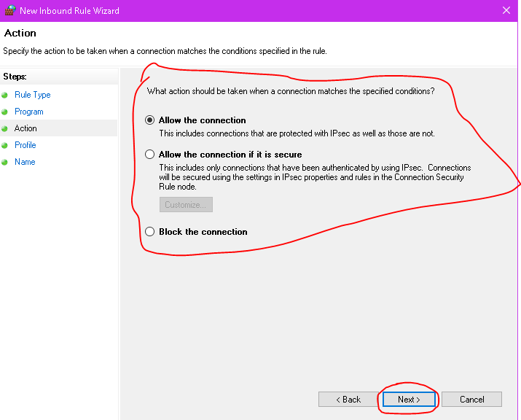Click the 'Action' page heading
521x420 pixels.
[x=20, y=33]
